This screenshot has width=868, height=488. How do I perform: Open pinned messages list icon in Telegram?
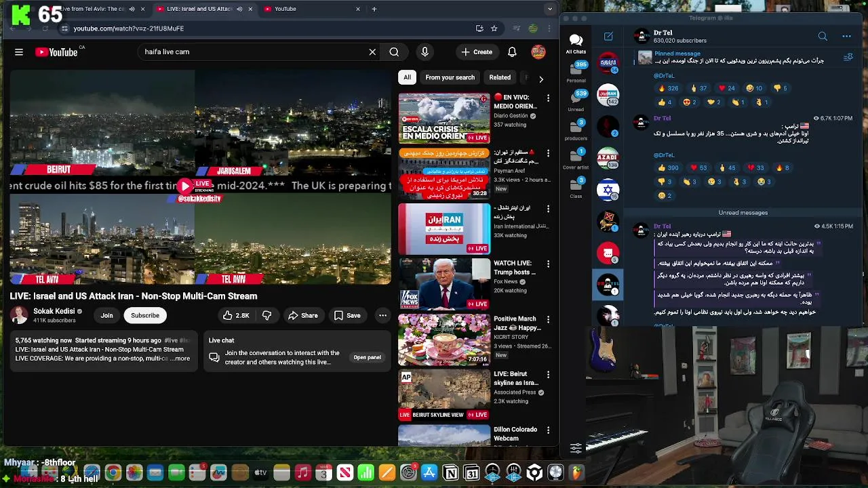[x=848, y=58]
